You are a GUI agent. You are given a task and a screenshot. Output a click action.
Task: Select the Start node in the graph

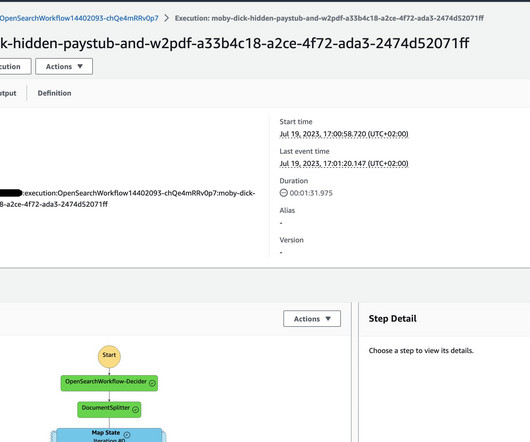coord(109,356)
